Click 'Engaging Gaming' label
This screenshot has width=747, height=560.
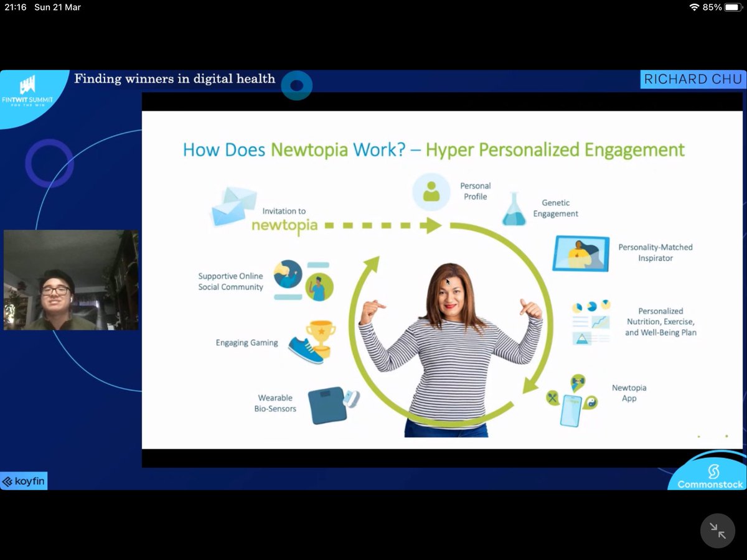pyautogui.click(x=247, y=343)
